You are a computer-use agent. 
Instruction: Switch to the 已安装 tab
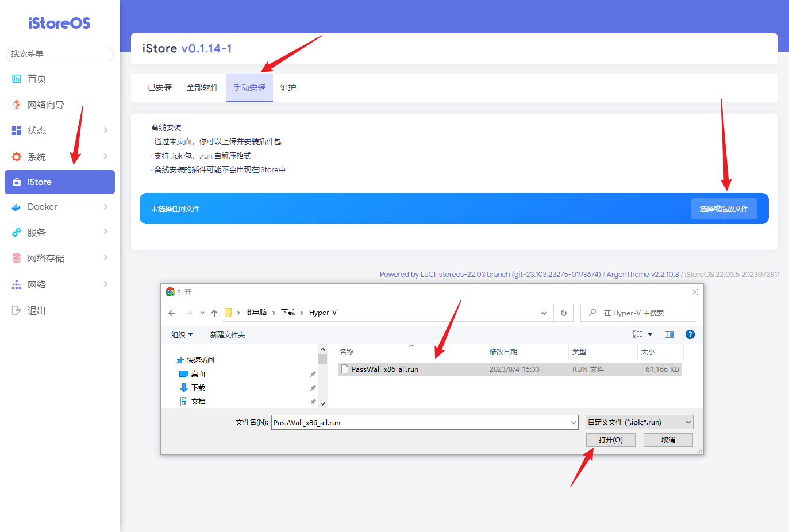pos(160,87)
